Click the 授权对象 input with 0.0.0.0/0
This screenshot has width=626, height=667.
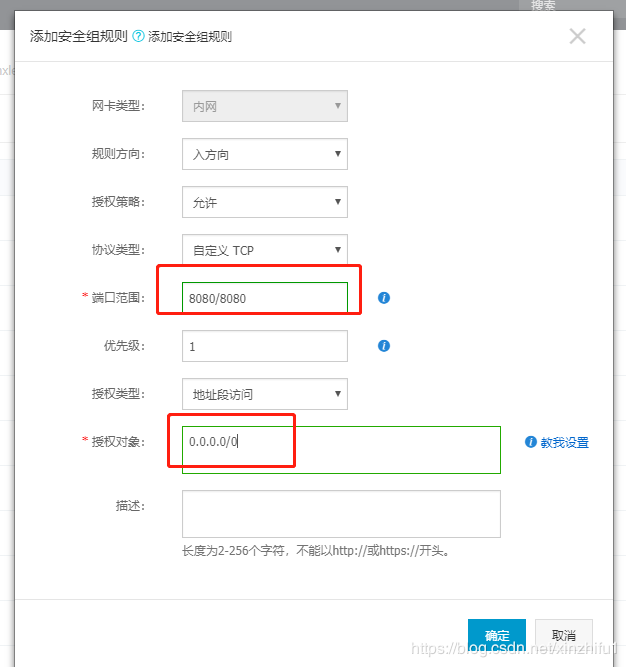click(341, 450)
